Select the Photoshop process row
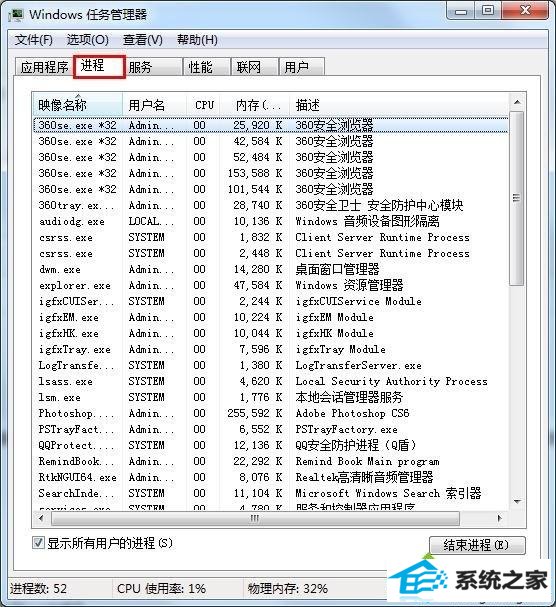 [x=271, y=413]
